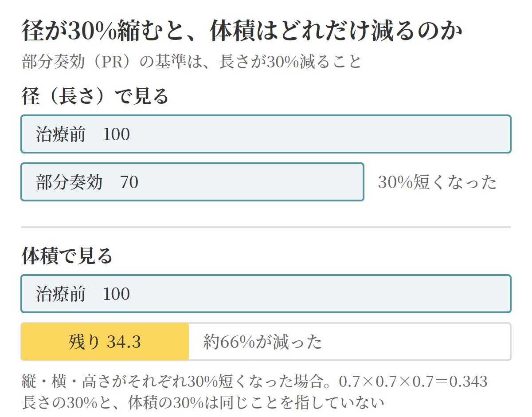Click the 30%短くなった label
Screen dimensions: 532x417
(437, 182)
